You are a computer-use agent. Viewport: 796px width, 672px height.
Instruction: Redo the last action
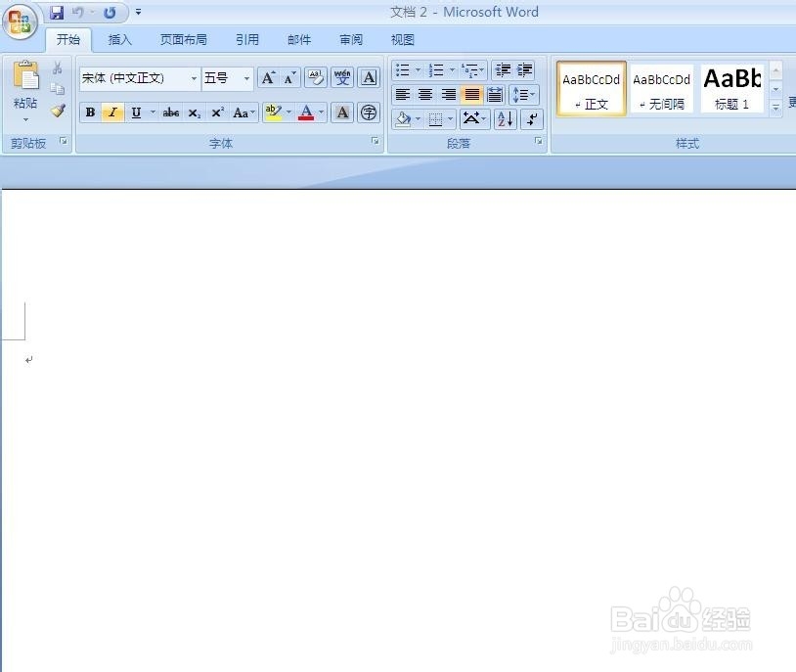[x=110, y=12]
